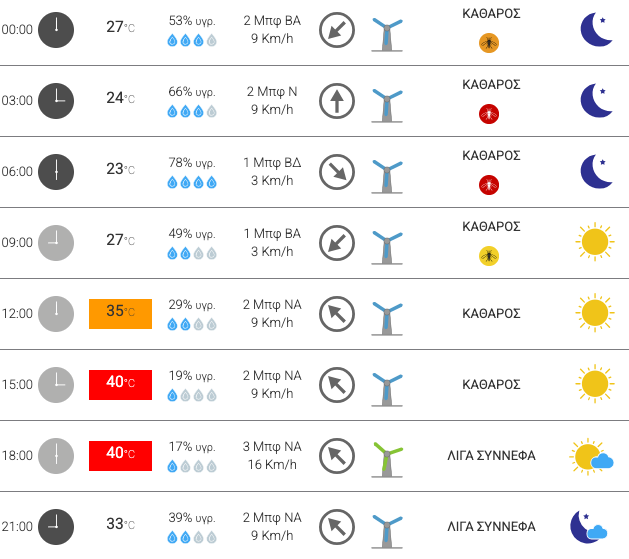Click the green wind turbine at 18:00
The width and height of the screenshot is (629, 559).
click(387, 460)
